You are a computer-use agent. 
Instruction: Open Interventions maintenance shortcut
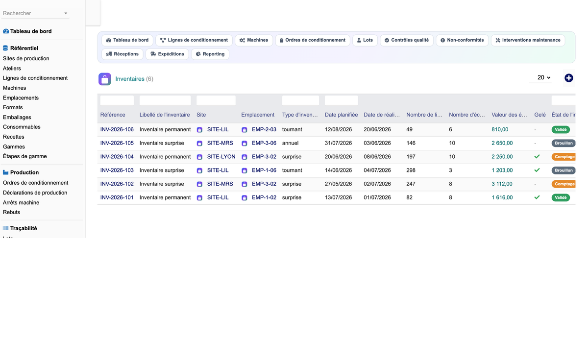pos(528,40)
